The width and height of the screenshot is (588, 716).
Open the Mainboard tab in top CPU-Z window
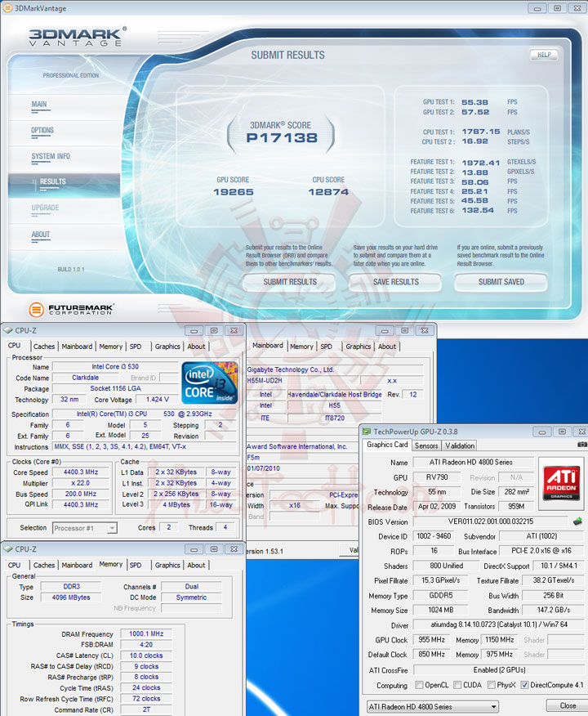point(77,347)
